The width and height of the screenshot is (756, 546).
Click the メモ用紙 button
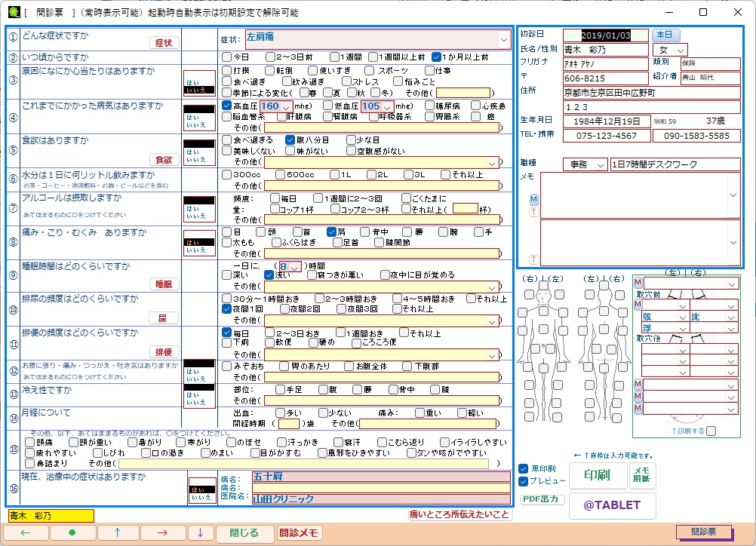pyautogui.click(x=642, y=475)
